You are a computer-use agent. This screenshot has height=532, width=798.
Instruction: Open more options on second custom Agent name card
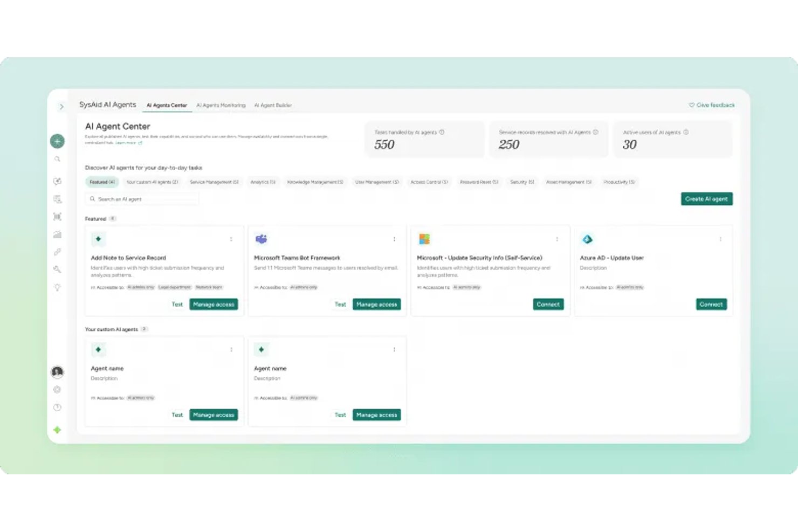click(394, 350)
